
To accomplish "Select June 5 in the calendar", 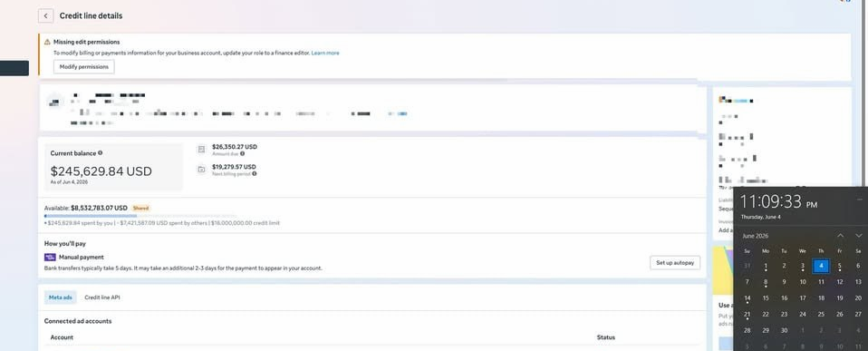I will [840, 266].
